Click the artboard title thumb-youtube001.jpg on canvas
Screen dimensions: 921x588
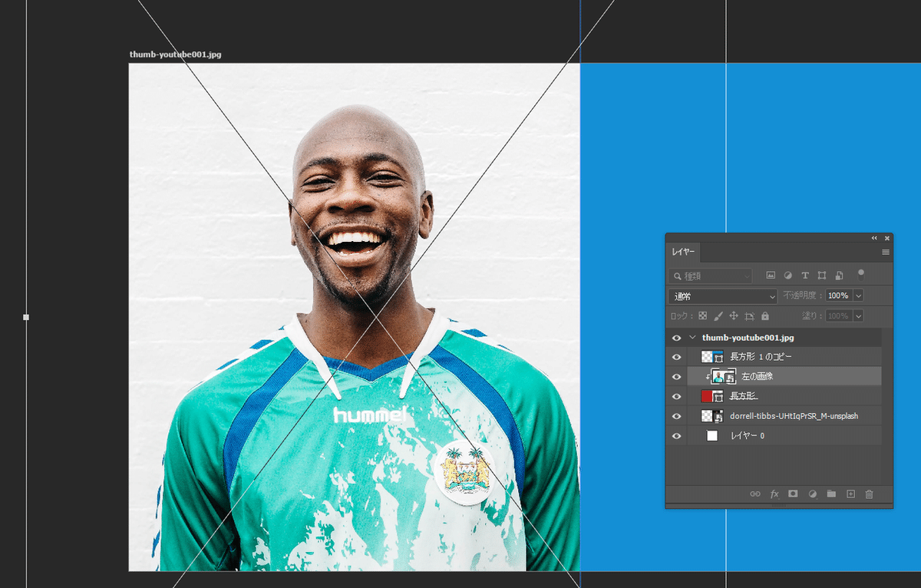(176, 55)
